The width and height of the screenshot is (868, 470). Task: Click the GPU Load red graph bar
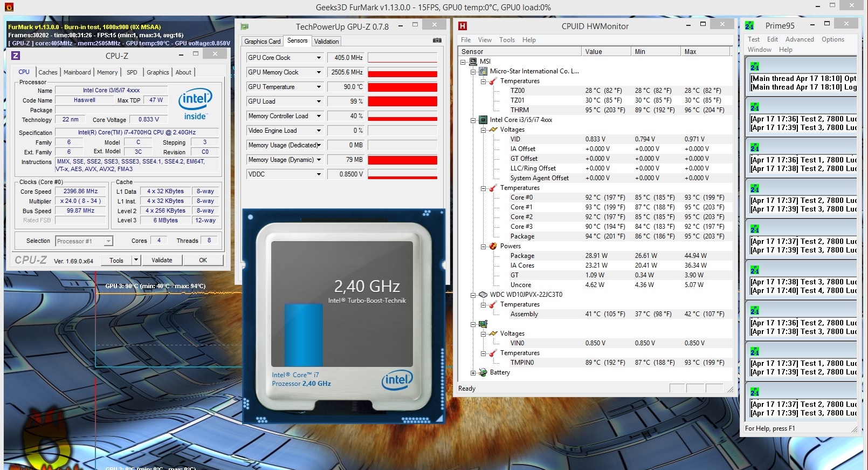tap(402, 101)
